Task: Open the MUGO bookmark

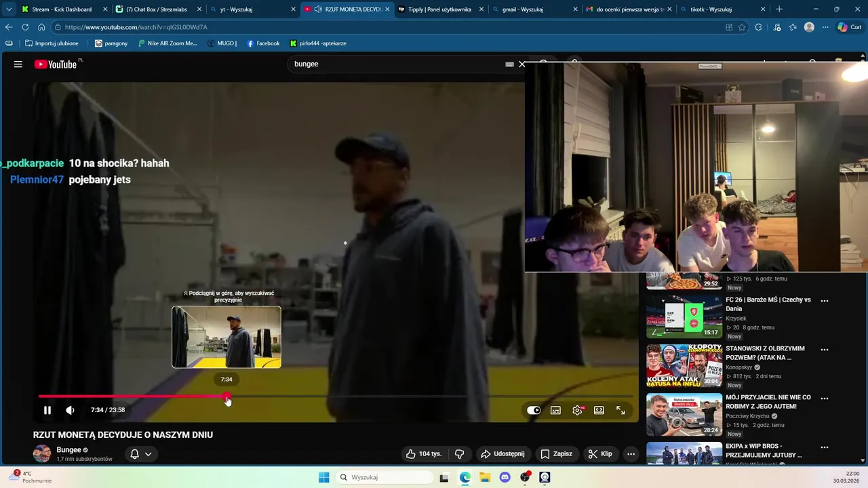Action: pyautogui.click(x=222, y=43)
